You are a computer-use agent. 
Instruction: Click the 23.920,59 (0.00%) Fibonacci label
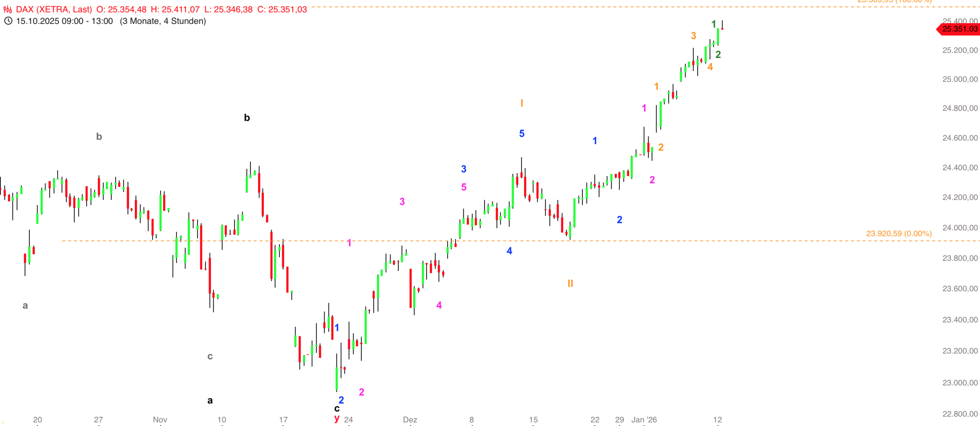coord(898,234)
